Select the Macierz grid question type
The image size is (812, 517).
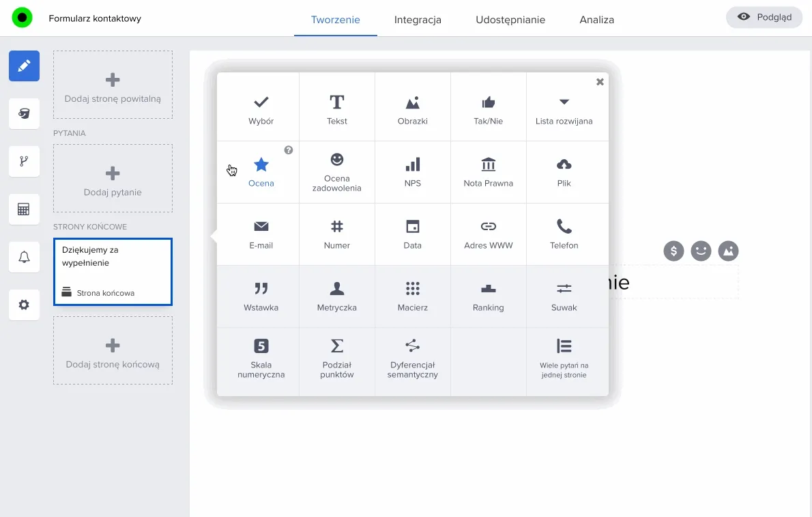tap(412, 296)
